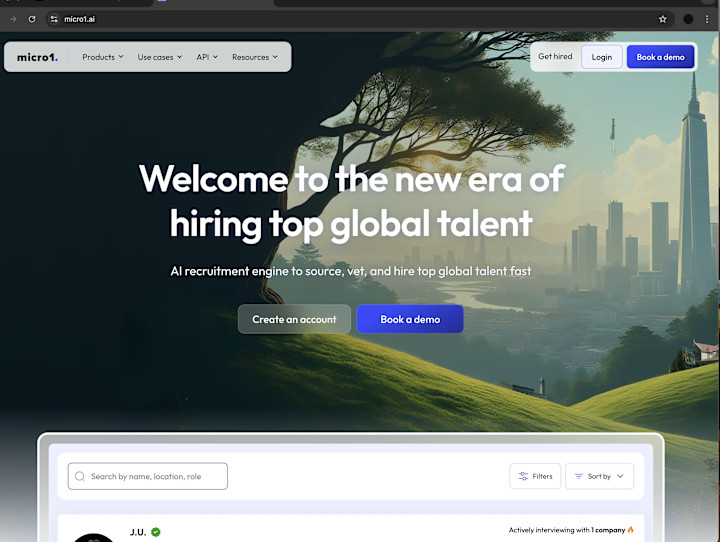The width and height of the screenshot is (720, 542).
Task: Open the browser profile avatar
Action: [x=688, y=19]
